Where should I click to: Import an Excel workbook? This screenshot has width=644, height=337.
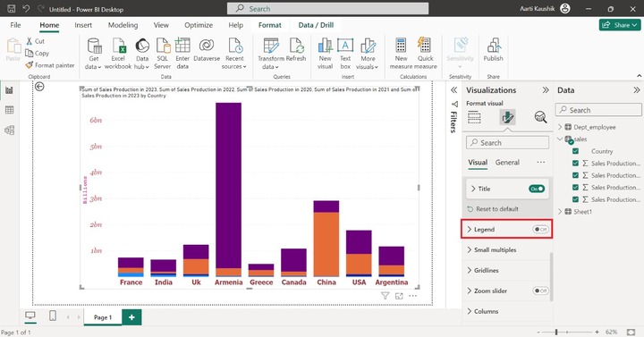(x=118, y=54)
